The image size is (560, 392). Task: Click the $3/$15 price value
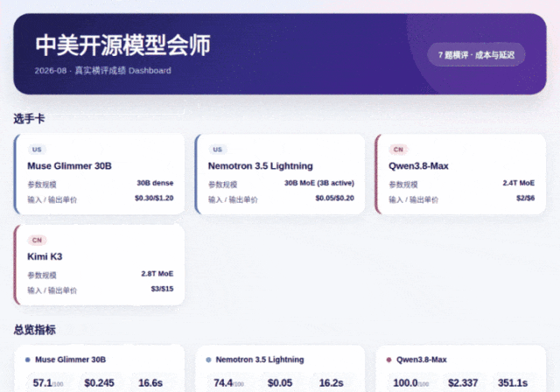(162, 289)
